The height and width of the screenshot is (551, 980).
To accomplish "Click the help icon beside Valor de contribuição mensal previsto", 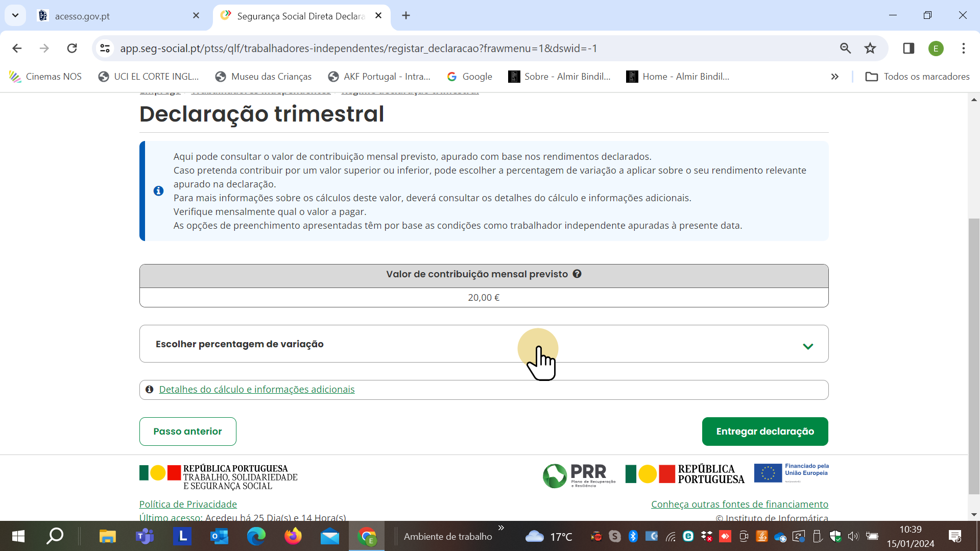I will pyautogui.click(x=577, y=274).
